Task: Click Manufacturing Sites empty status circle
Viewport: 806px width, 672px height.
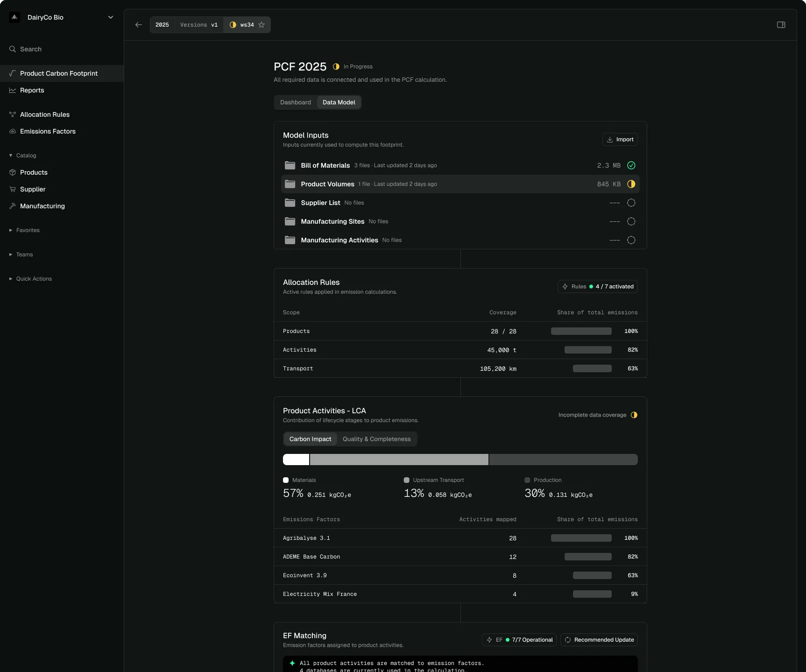Action: click(x=631, y=221)
